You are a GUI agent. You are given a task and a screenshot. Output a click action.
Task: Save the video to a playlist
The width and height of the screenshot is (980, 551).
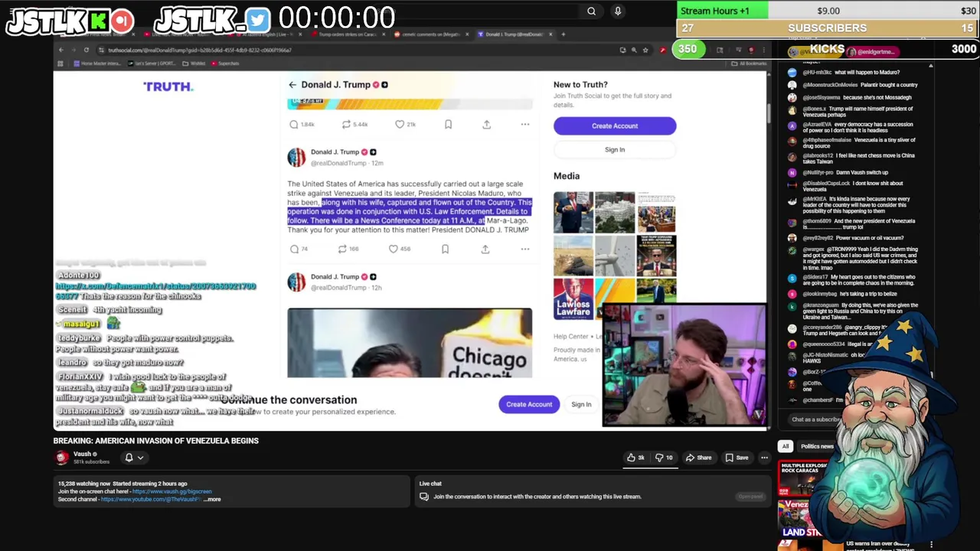737,458
